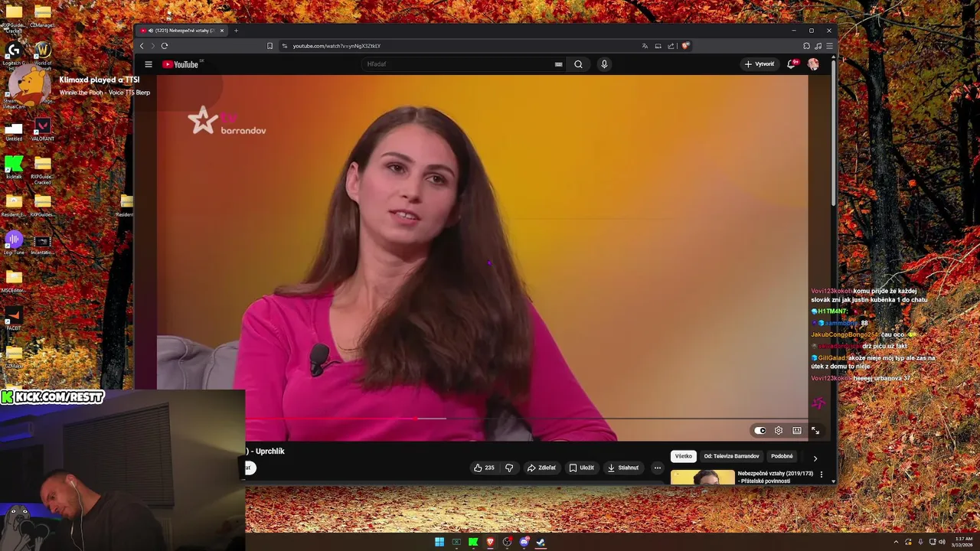Open the Logi Tune desktop icon
980x551 pixels.
pyautogui.click(x=14, y=242)
